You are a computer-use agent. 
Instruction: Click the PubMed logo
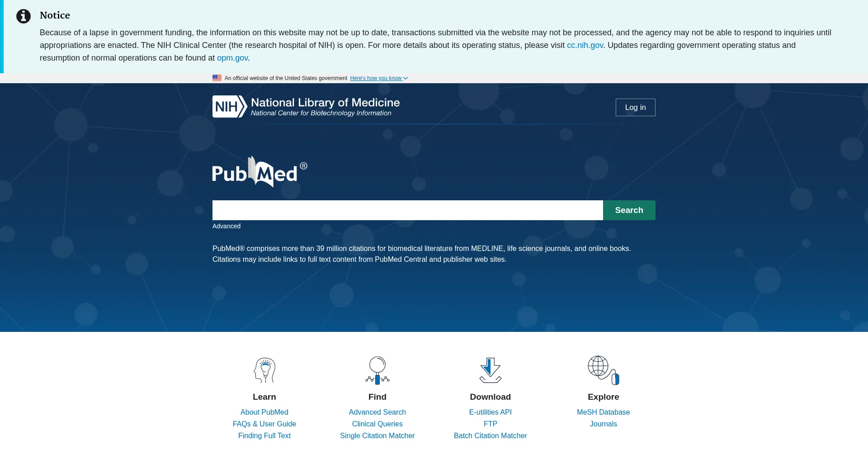click(259, 172)
